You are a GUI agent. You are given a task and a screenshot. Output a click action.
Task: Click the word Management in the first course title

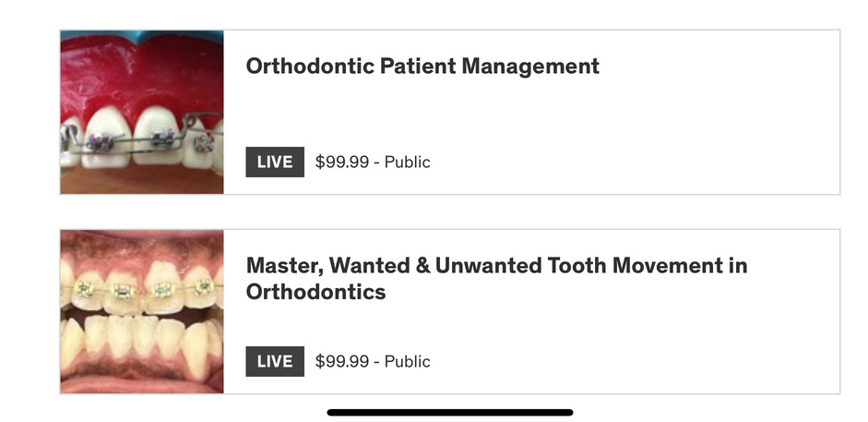pyautogui.click(x=530, y=67)
